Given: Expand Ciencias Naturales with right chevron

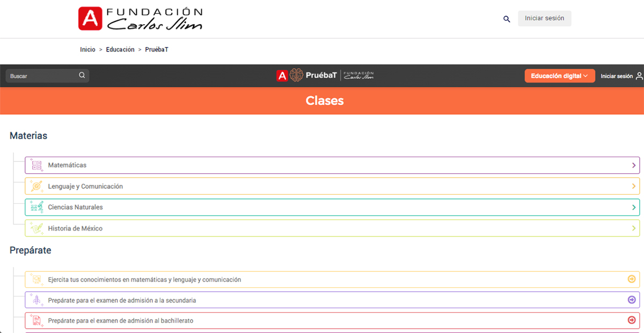Looking at the screenshot, I should (634, 207).
